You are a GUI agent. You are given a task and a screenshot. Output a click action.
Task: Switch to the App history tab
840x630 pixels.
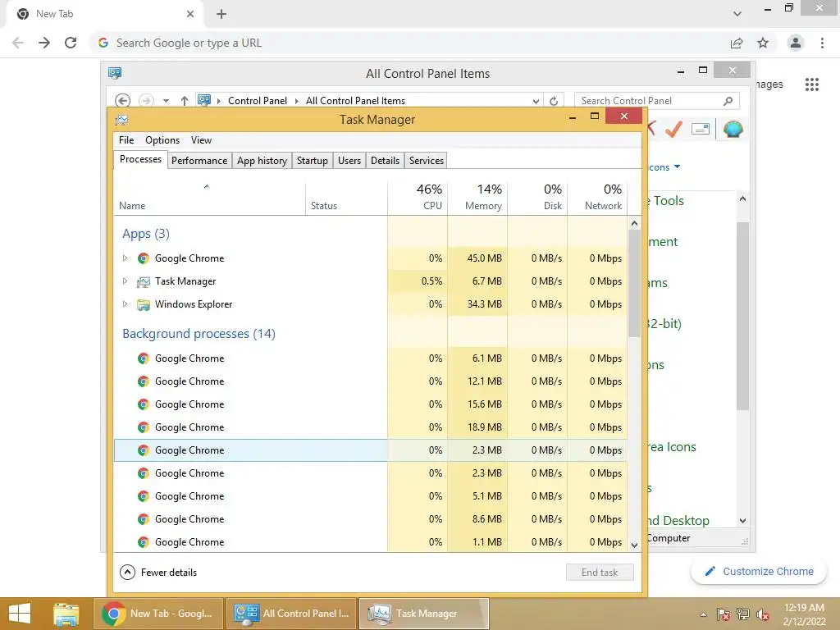[x=262, y=161]
